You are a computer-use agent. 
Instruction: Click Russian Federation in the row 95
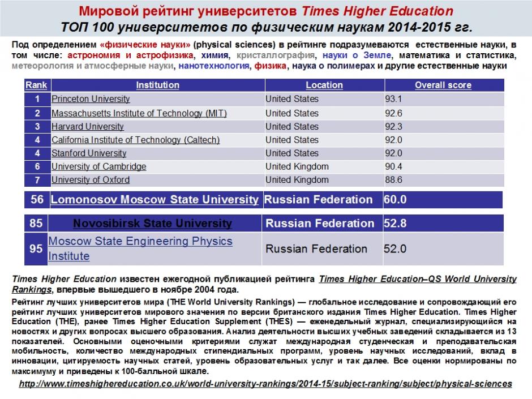(x=316, y=248)
